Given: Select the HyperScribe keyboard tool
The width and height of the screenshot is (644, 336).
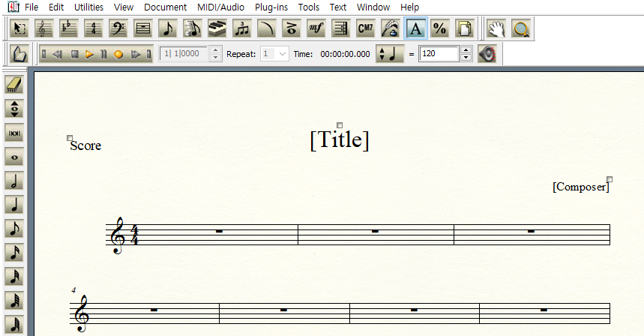Looking at the screenshot, I should point(217,28).
